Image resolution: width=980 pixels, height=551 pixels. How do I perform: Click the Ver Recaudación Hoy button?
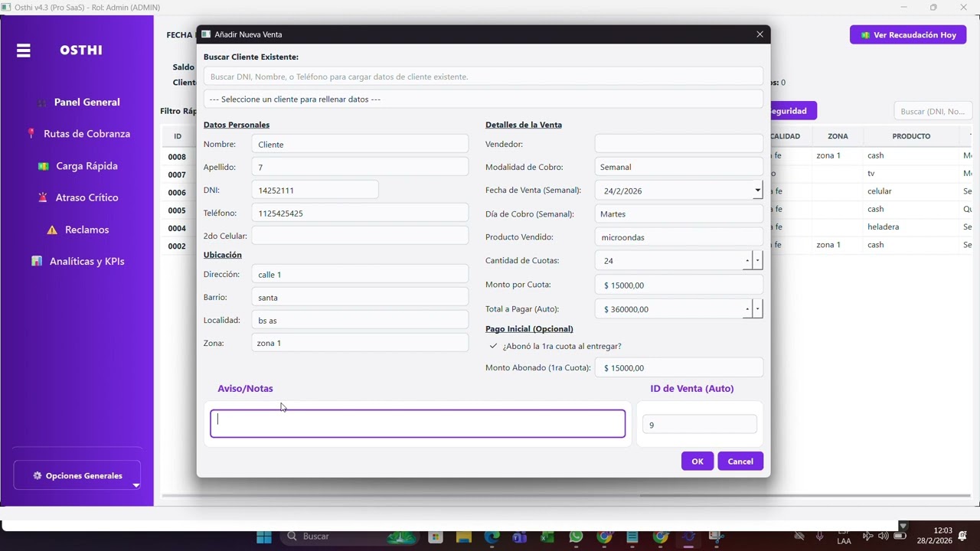[908, 34]
